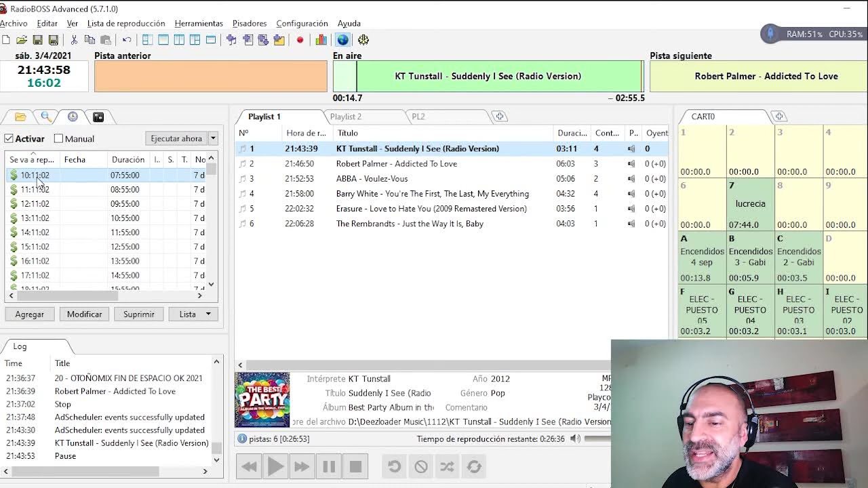Trigger cart A 'Encendidos 4 sep'
Screen dimensions: 868x488
(702, 258)
